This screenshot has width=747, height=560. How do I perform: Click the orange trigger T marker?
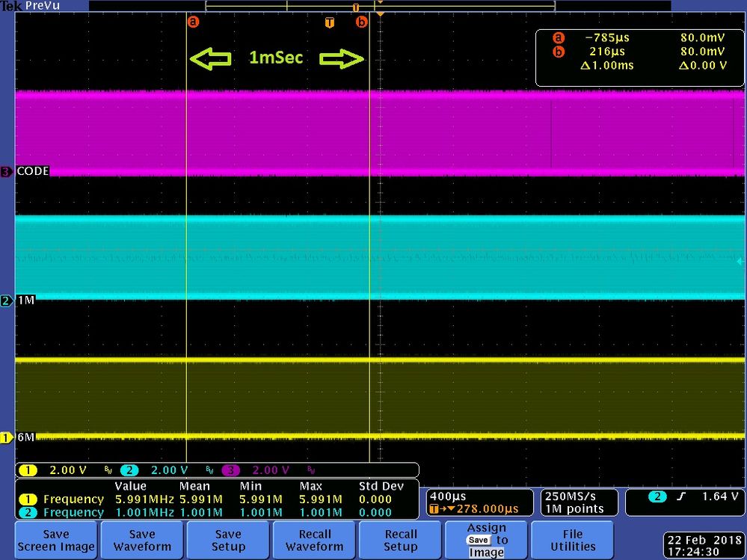pos(329,23)
